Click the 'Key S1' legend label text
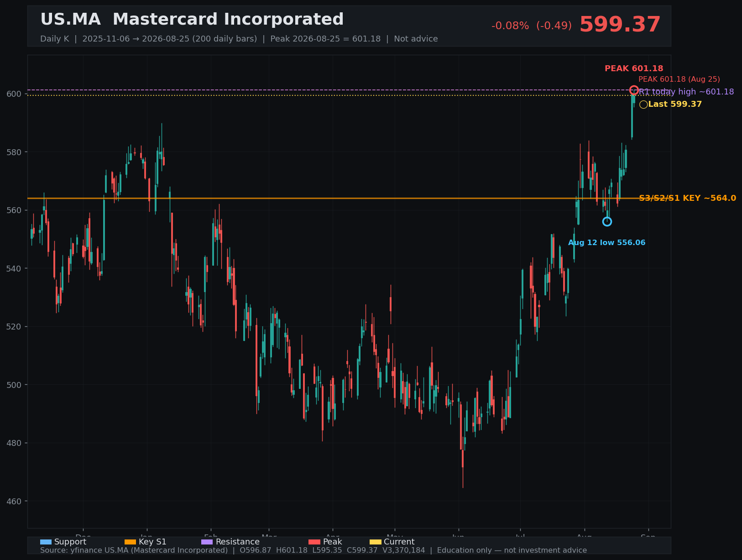This screenshot has height=560, width=742. coord(152,542)
